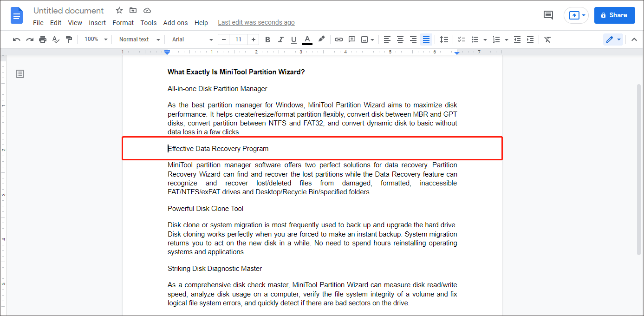Insert a link with chain icon
This screenshot has width=644, height=316.
click(x=339, y=39)
